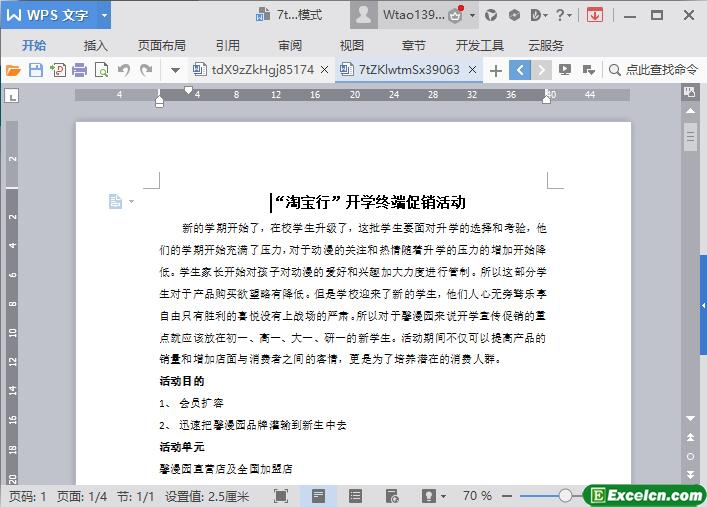707x507 pixels.
Task: Close the 7tZKlwtmSx39063 document tab
Action: (x=472, y=70)
